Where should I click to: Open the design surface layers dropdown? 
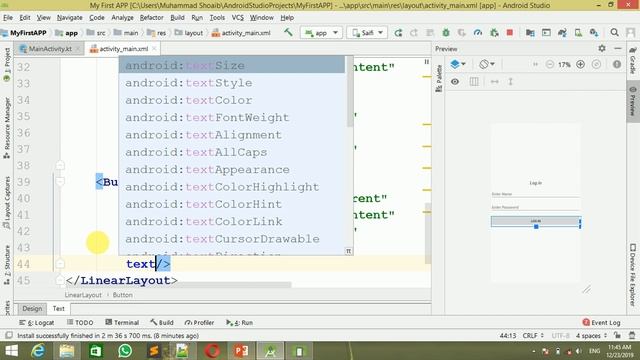pyautogui.click(x=458, y=64)
